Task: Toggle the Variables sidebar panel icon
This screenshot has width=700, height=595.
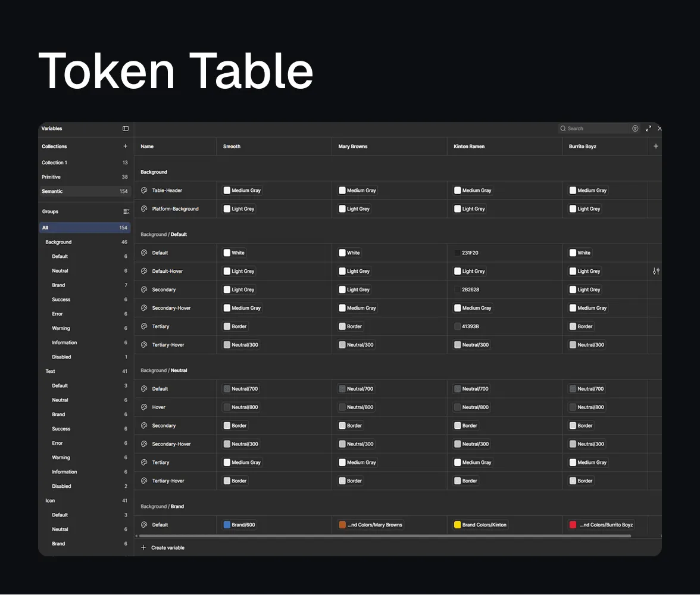Action: [126, 128]
